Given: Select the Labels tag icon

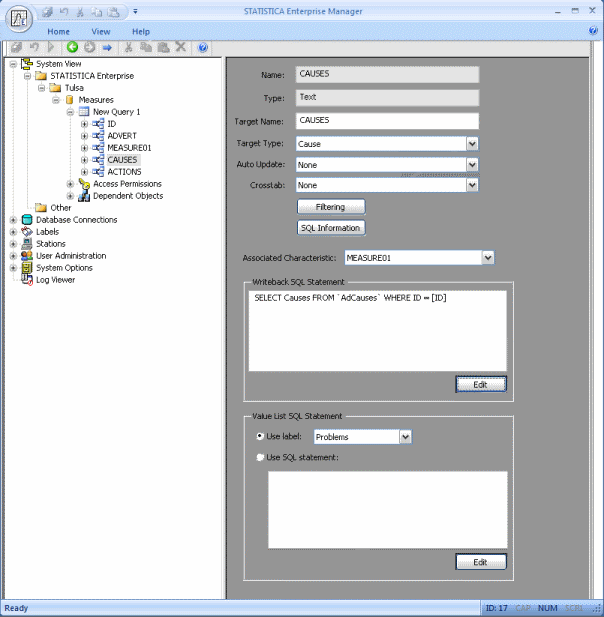Looking at the screenshot, I should [x=27, y=232].
